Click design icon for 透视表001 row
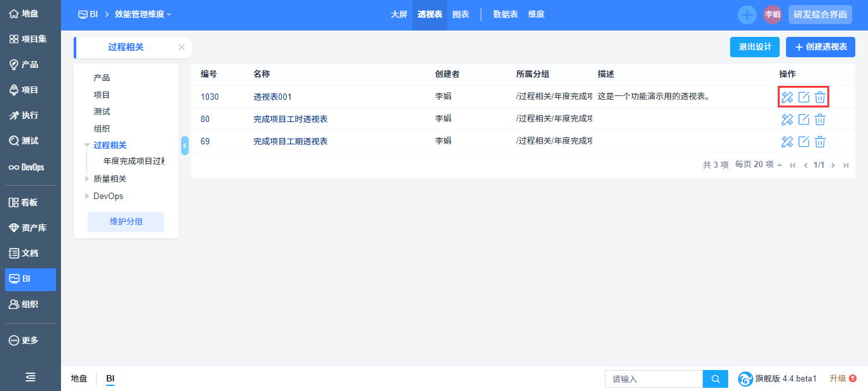The image size is (868, 391). point(787,97)
